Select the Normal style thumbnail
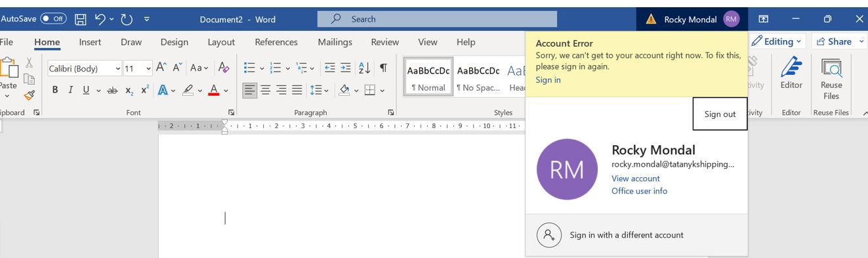The height and width of the screenshot is (258, 868). [x=428, y=76]
